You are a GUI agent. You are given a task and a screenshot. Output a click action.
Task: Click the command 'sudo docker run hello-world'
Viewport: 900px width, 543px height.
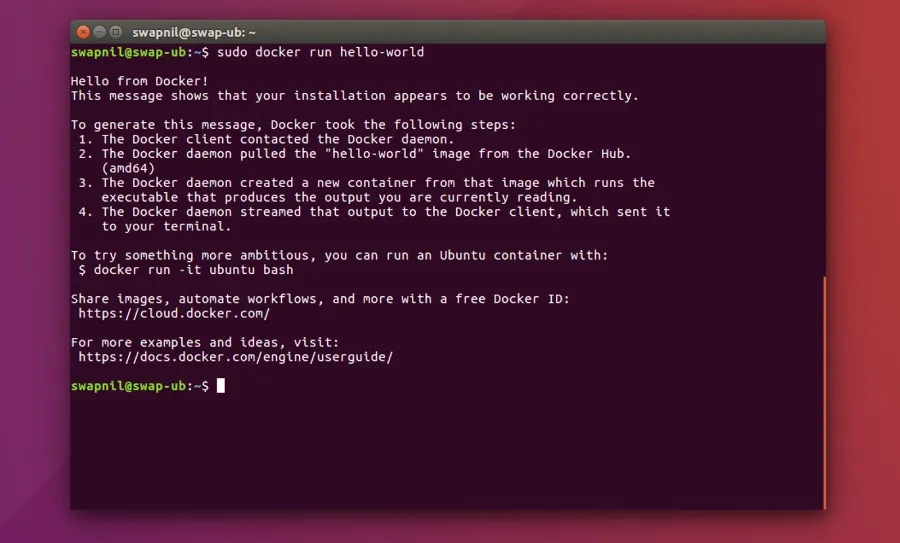[320, 52]
